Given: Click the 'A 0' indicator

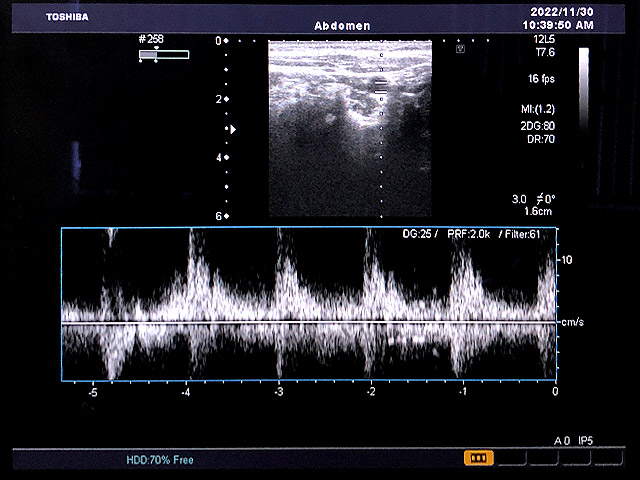Looking at the screenshot, I should coord(562,441).
